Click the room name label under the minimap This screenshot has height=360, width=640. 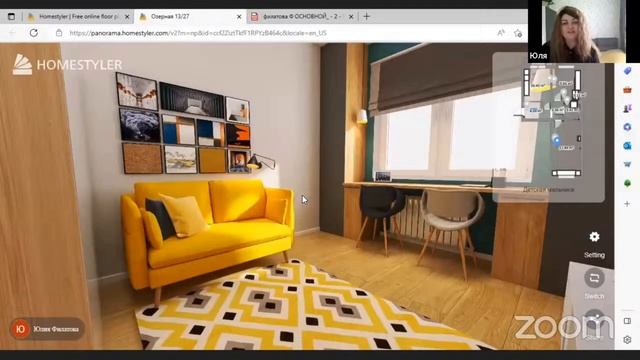tap(548, 190)
